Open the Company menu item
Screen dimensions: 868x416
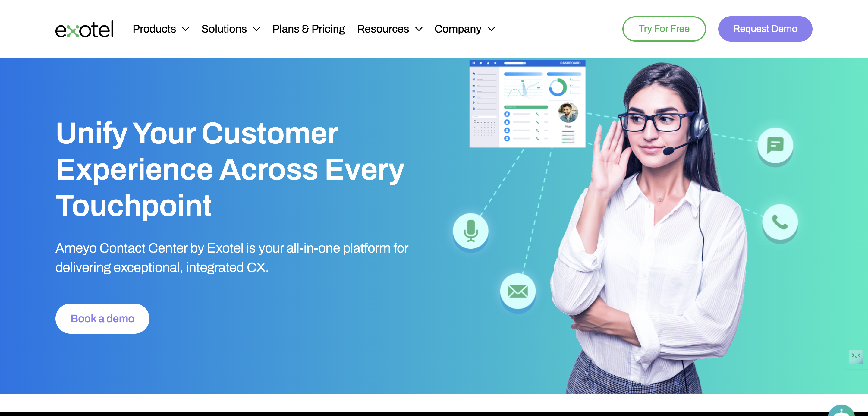click(x=458, y=29)
